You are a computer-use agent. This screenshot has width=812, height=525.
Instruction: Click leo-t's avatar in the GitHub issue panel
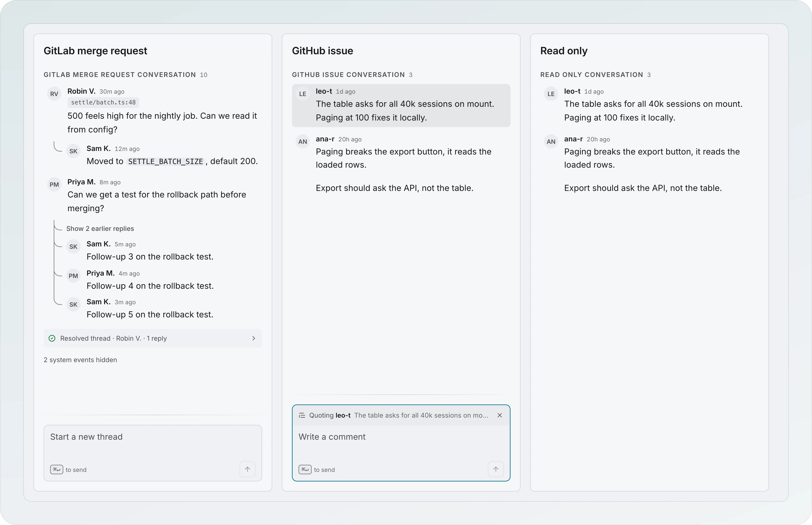click(x=303, y=94)
